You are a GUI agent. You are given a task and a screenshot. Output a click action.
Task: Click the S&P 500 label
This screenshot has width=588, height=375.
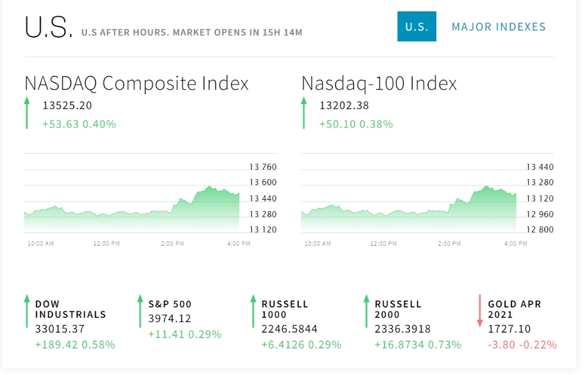170,304
